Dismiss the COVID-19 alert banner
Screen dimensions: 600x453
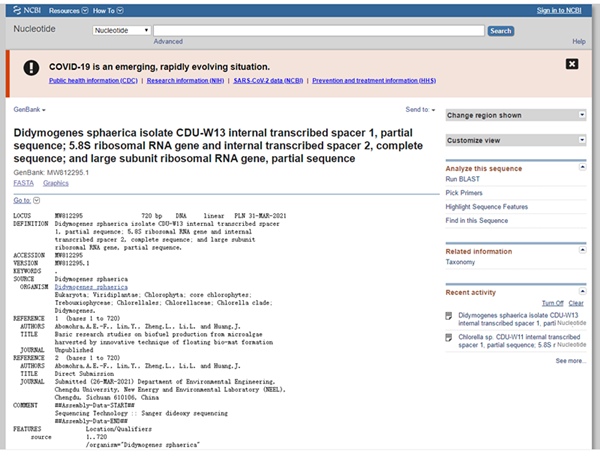[572, 64]
